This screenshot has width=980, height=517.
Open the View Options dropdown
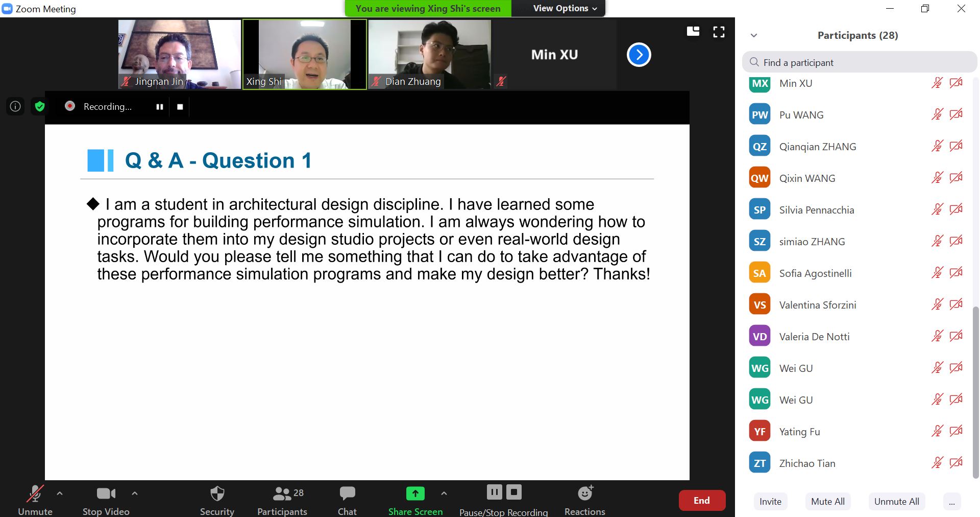click(x=565, y=8)
